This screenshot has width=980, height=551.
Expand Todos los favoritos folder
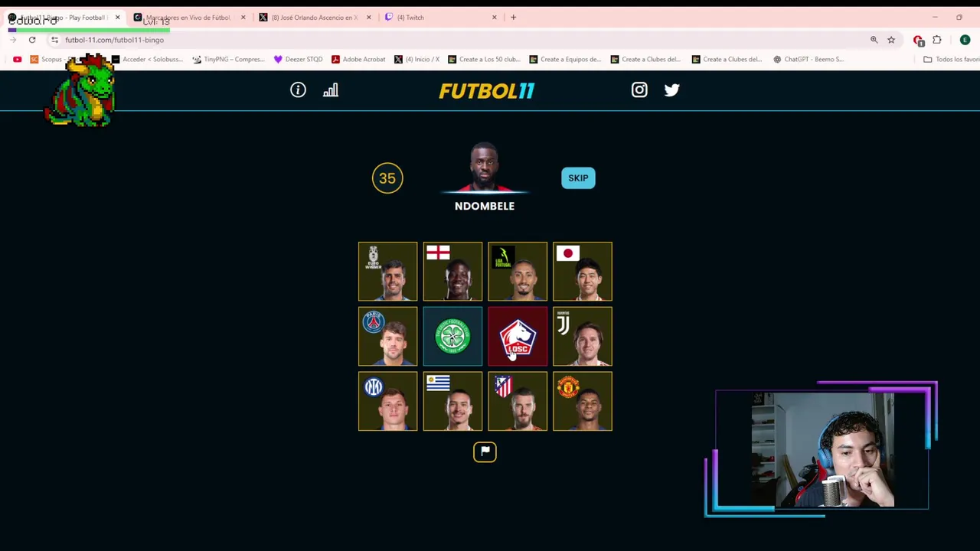(952, 59)
